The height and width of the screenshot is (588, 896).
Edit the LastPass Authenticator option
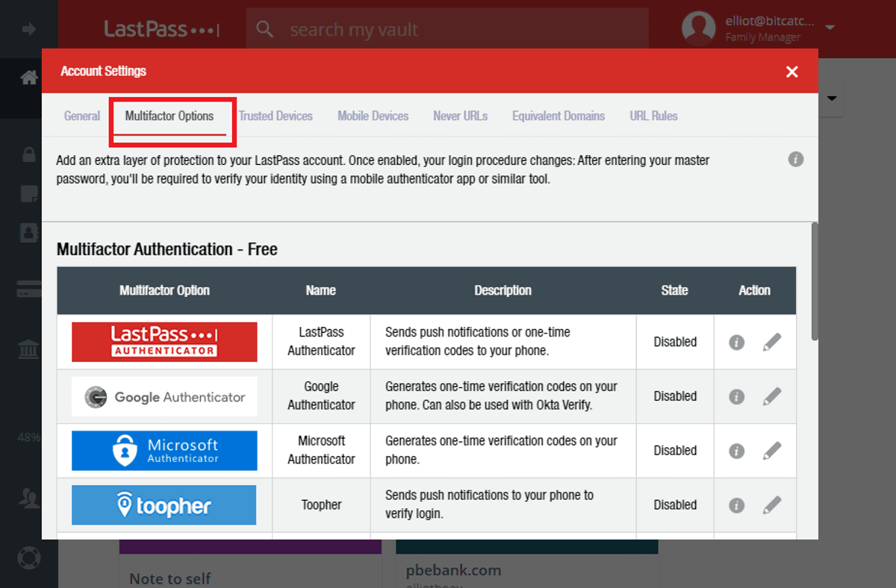(x=772, y=342)
